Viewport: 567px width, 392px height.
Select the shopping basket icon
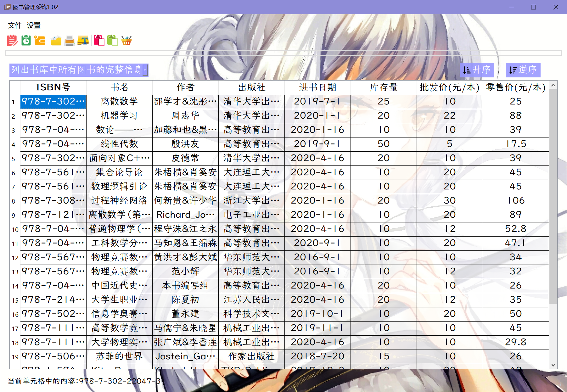point(126,40)
